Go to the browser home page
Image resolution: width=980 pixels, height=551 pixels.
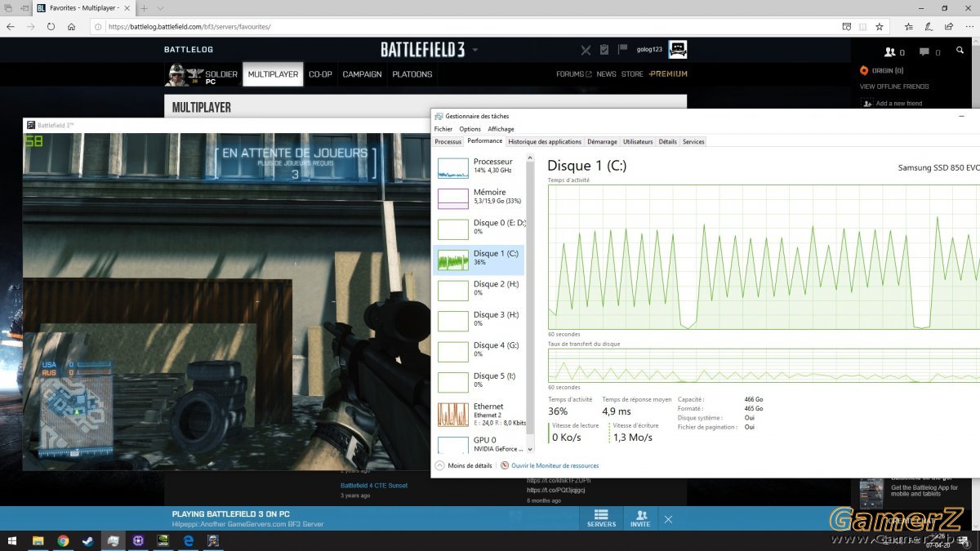point(71,26)
